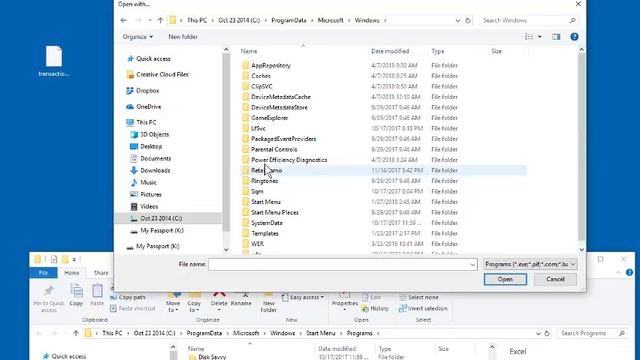Sort by the Name column header
The width and height of the screenshot is (640, 360).
tap(249, 51)
